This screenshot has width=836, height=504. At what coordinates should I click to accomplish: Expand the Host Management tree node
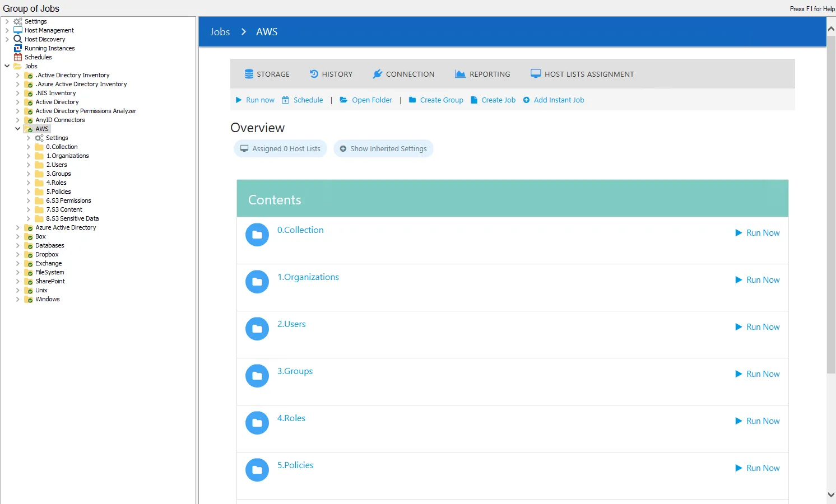7,30
